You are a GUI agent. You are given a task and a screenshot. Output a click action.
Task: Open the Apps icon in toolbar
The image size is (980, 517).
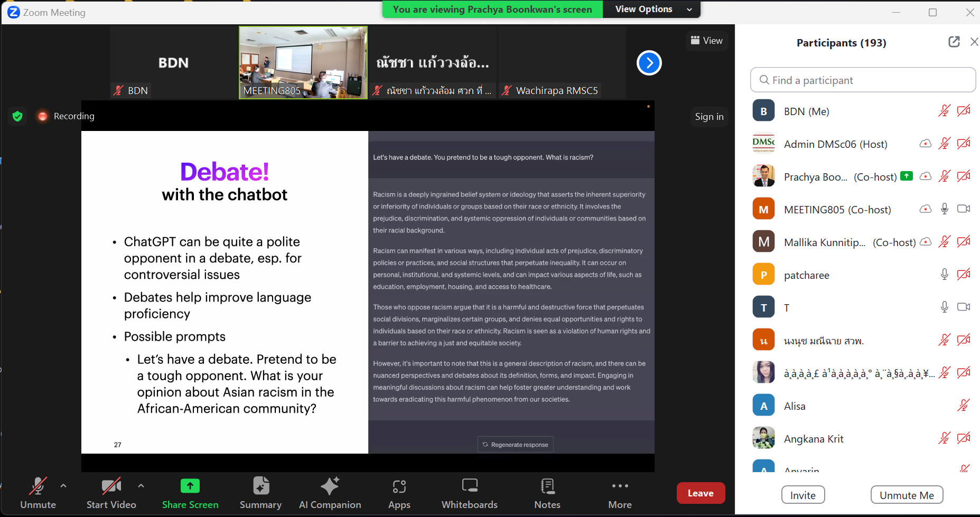(x=399, y=493)
